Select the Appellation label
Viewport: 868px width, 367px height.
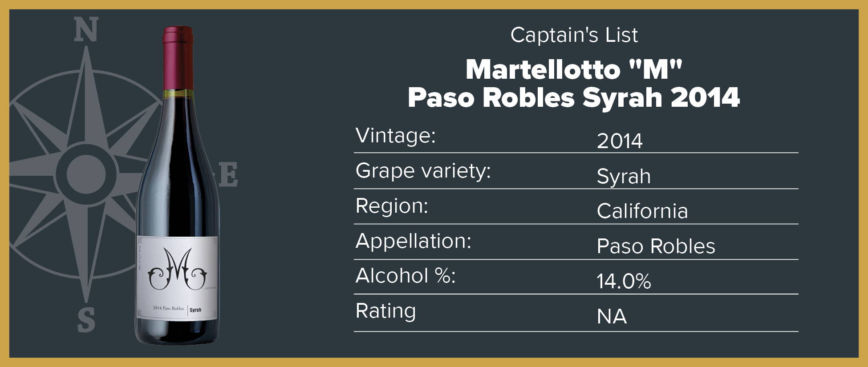pyautogui.click(x=413, y=241)
